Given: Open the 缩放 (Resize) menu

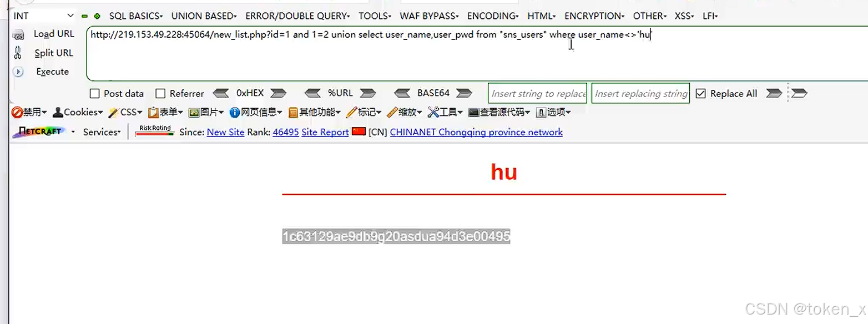Looking at the screenshot, I should 405,113.
